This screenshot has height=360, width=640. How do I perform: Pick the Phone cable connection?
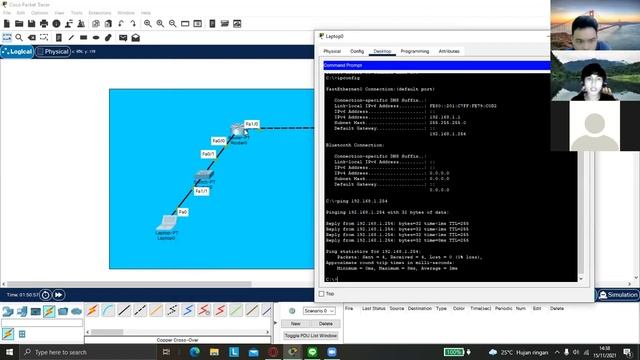[172, 311]
